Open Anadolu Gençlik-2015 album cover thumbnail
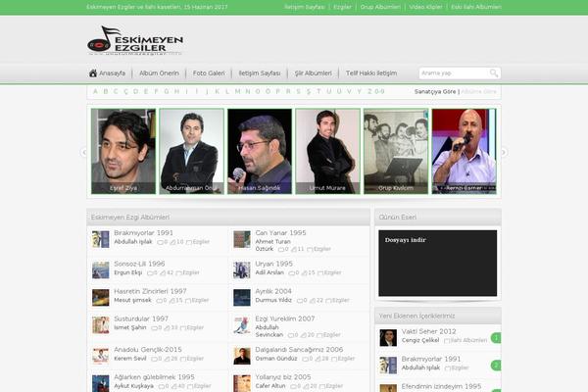 coord(101,356)
